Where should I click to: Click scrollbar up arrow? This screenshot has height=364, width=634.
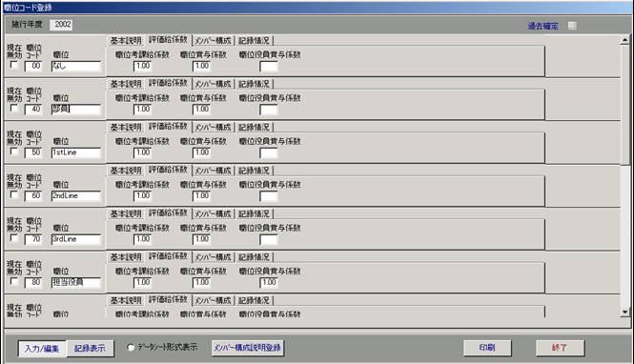[625, 40]
